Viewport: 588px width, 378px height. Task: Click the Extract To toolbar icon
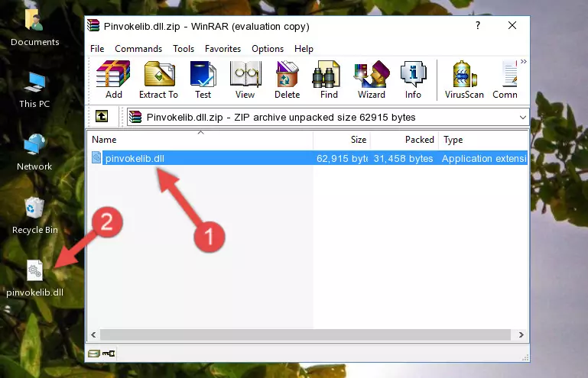click(x=158, y=79)
